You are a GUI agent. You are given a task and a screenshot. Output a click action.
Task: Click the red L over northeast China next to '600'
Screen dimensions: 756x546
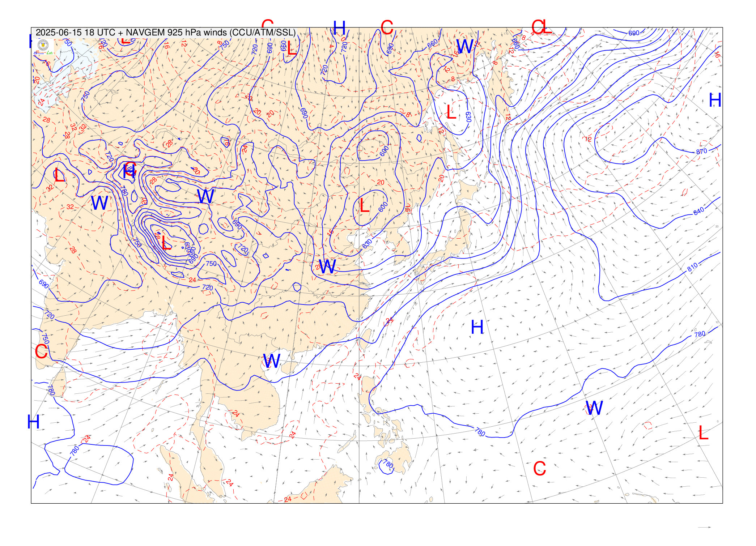[x=364, y=205]
